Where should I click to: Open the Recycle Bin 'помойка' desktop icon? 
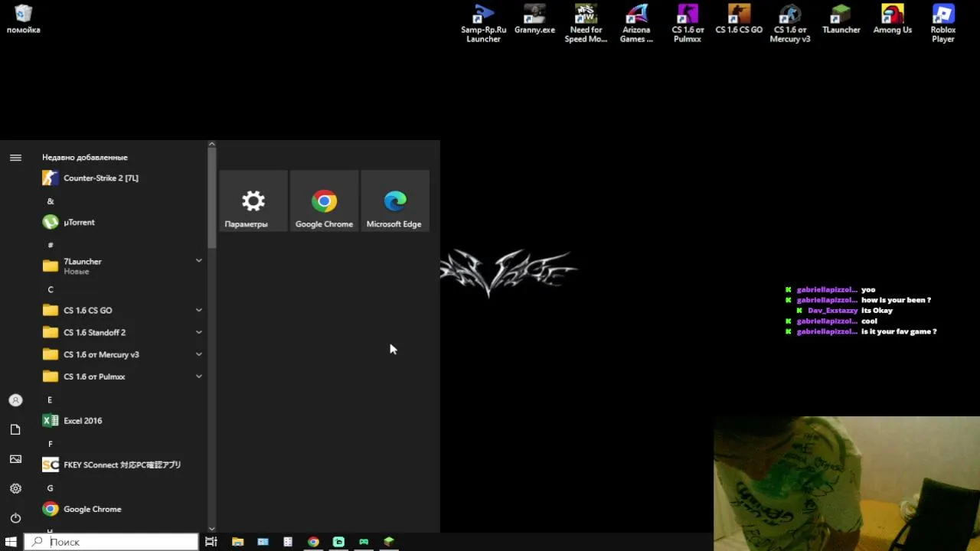[x=23, y=20]
